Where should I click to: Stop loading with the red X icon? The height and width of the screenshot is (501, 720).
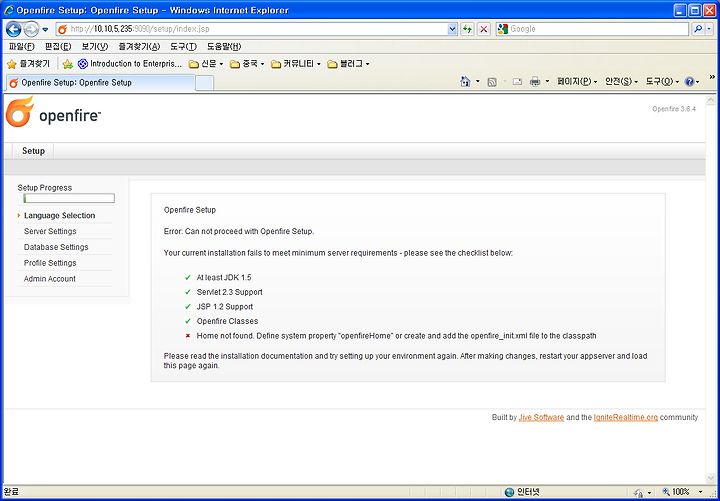coord(483,29)
